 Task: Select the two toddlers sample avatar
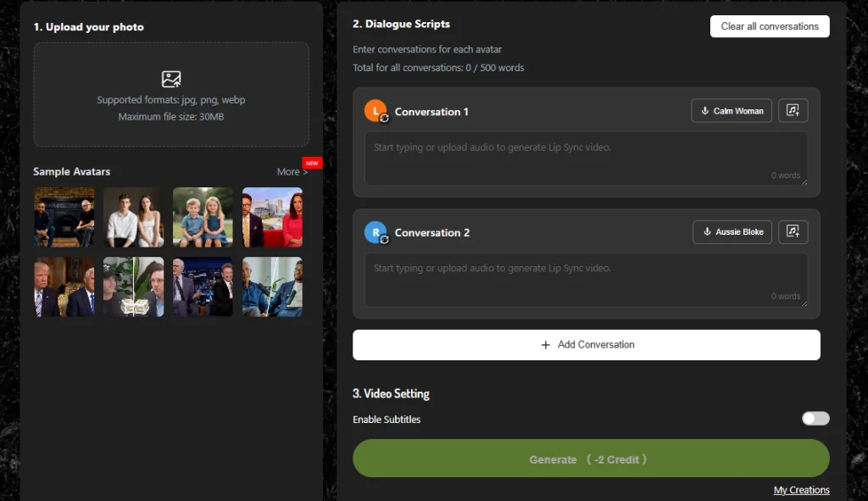pyautogui.click(x=203, y=217)
